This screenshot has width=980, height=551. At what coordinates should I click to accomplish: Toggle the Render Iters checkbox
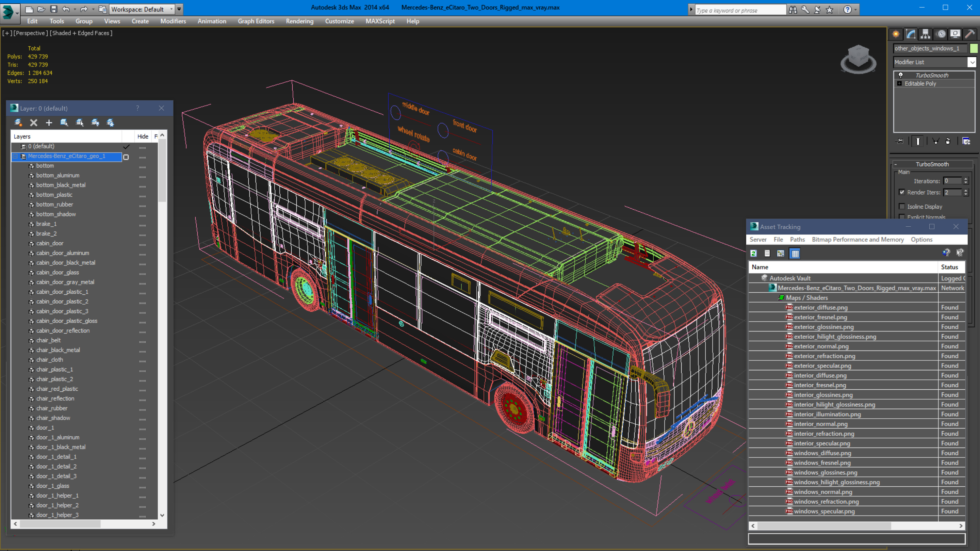click(902, 192)
